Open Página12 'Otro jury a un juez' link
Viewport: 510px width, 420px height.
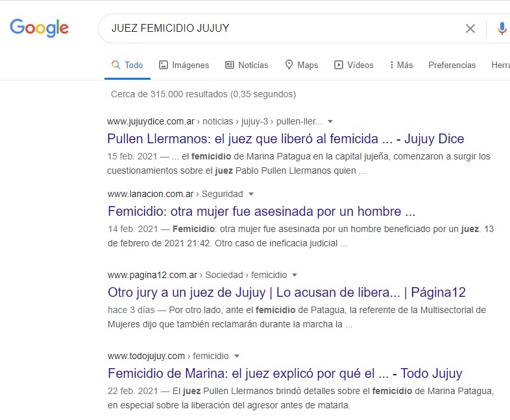click(x=286, y=292)
